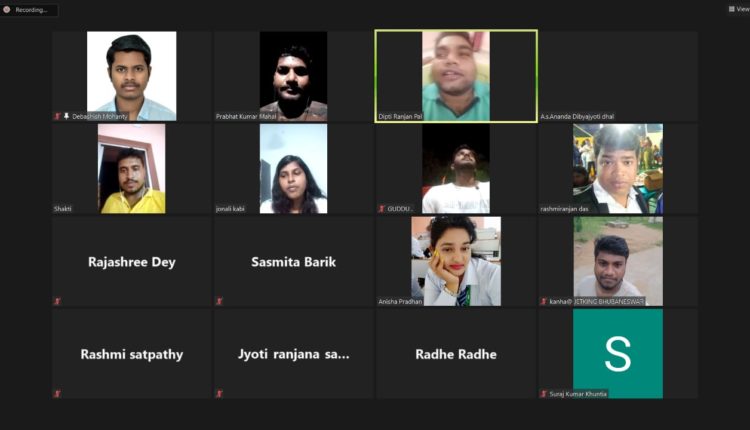The height and width of the screenshot is (430, 750).
Task: Select Prabhat Kumar Mahal's video tile
Action: pyautogui.click(x=294, y=76)
